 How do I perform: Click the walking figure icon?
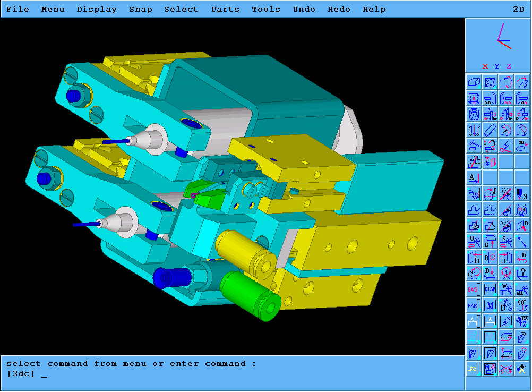(522, 369)
